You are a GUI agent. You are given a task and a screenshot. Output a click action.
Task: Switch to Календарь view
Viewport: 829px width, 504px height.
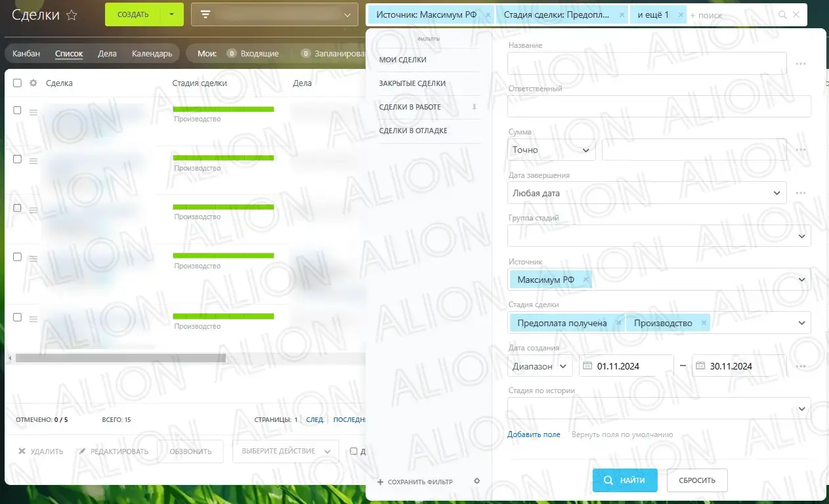pyautogui.click(x=152, y=54)
